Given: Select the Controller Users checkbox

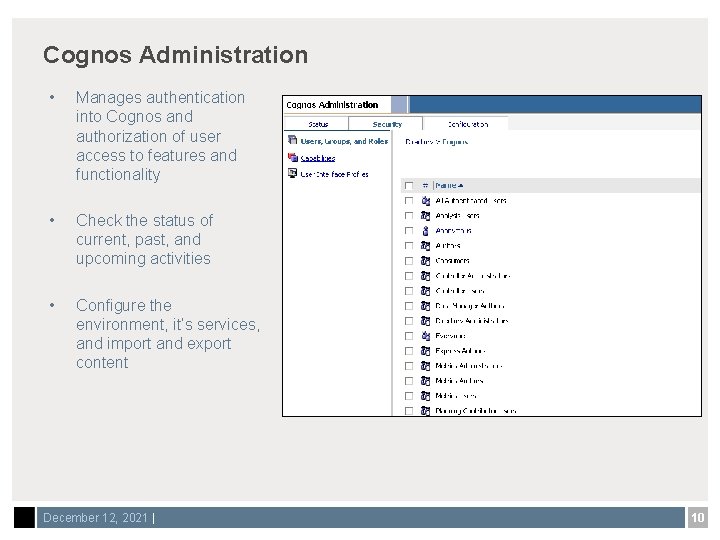Looking at the screenshot, I should [x=409, y=291].
